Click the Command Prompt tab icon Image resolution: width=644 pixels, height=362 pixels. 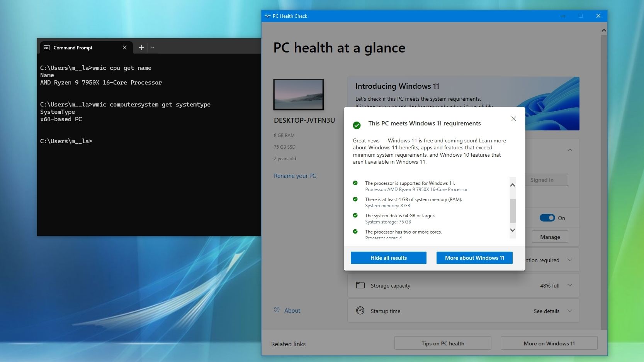click(x=47, y=47)
